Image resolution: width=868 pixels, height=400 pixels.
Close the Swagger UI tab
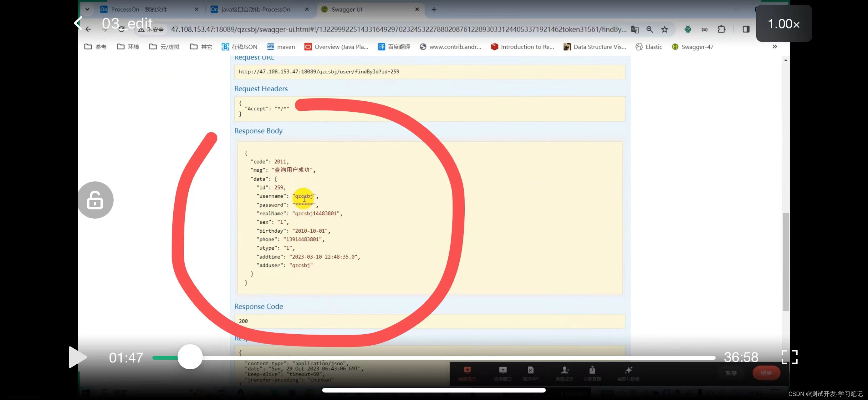click(x=417, y=9)
